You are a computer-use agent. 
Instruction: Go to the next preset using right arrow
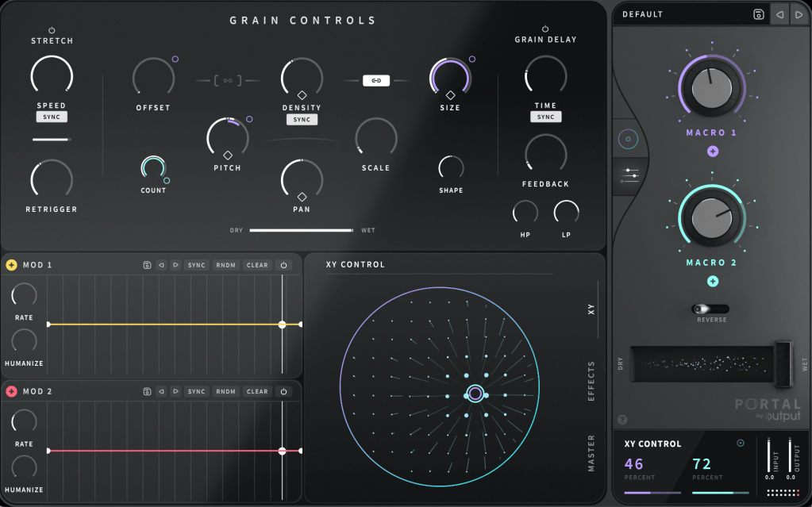click(799, 14)
